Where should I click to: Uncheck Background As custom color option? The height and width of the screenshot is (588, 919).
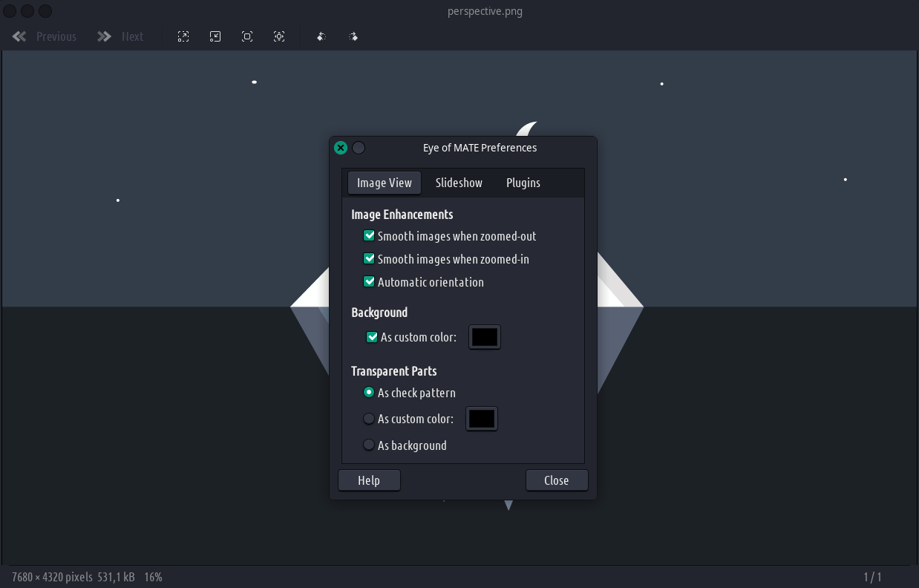[x=372, y=337]
